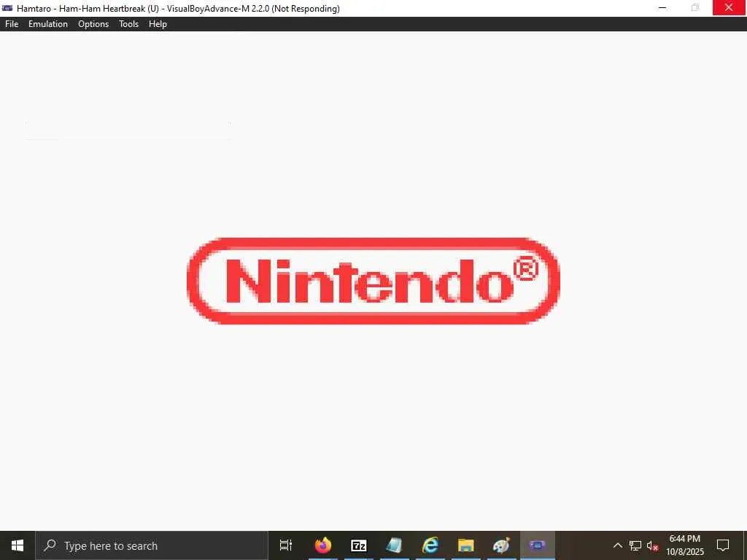Open the clock showing 6:44 PM
Viewport: 747px width, 560px height.
pyautogui.click(x=684, y=545)
